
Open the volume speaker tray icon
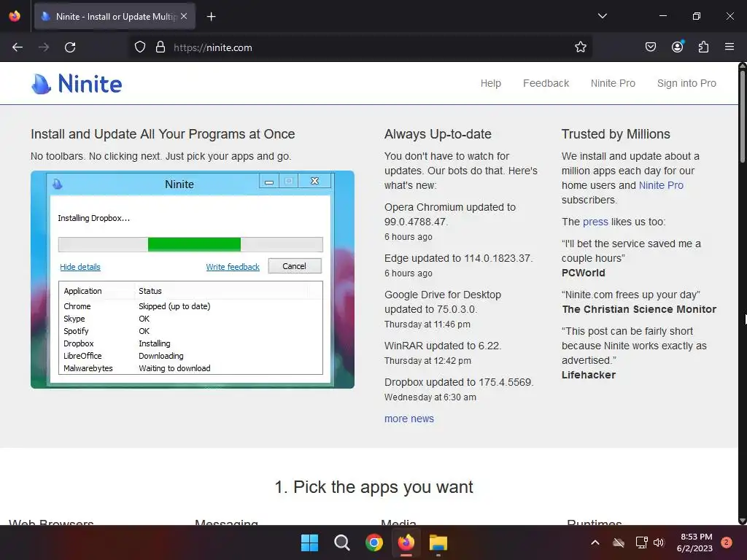point(659,542)
